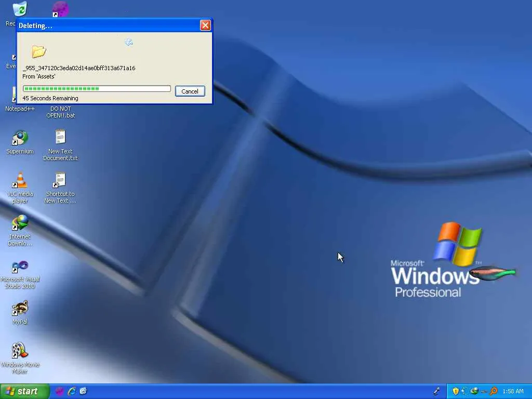This screenshot has width=532, height=399.
Task: Select the VLC media player shortcut
Action: point(20,188)
